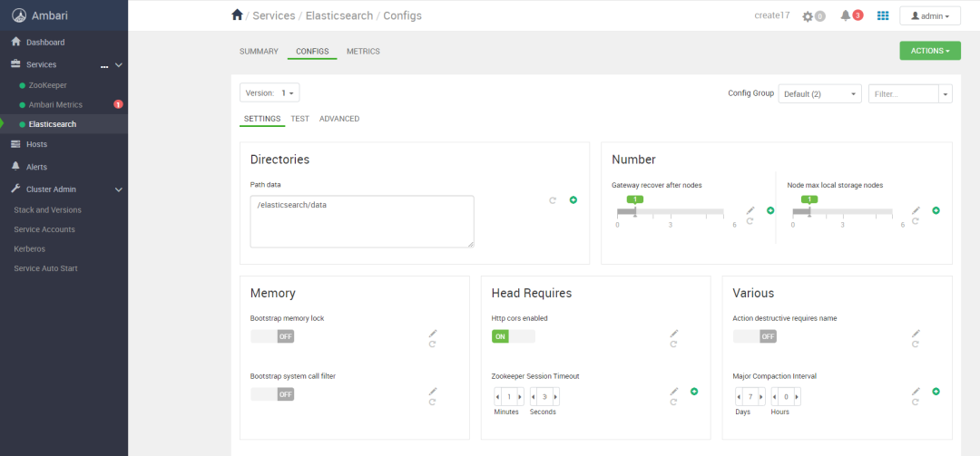
Task: Open the Advanced settings tab
Action: pos(339,119)
